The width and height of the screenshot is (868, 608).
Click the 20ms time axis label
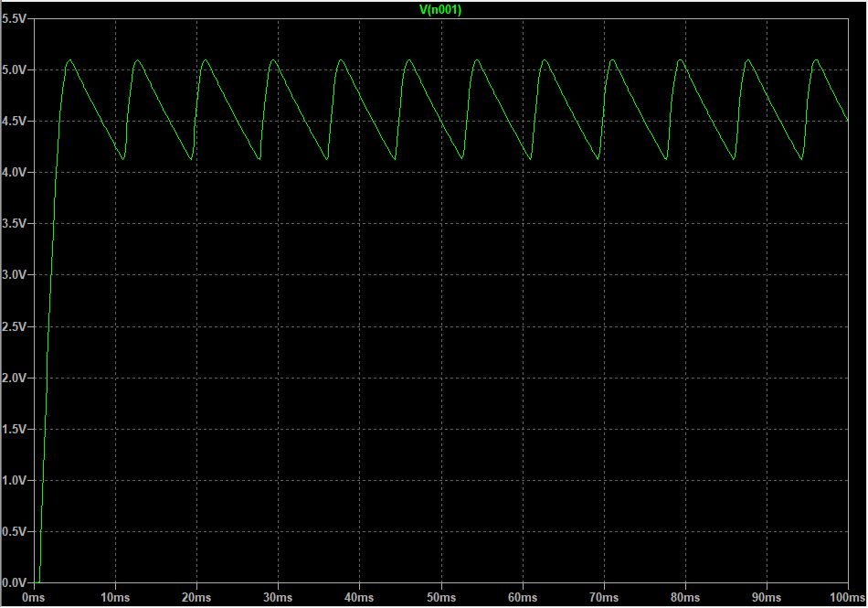pos(196,598)
